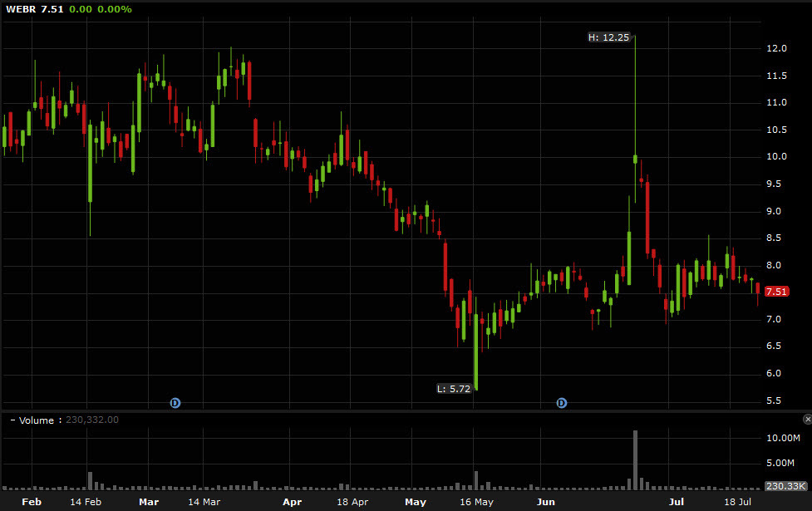Click the dividend marker near June

pos(562,403)
